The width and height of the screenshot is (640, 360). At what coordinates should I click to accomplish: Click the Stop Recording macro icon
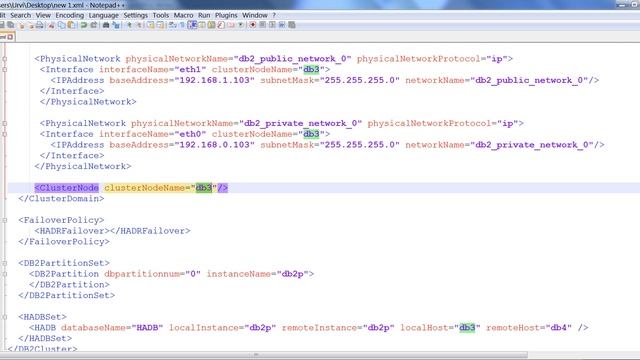pyautogui.click(x=262, y=25)
